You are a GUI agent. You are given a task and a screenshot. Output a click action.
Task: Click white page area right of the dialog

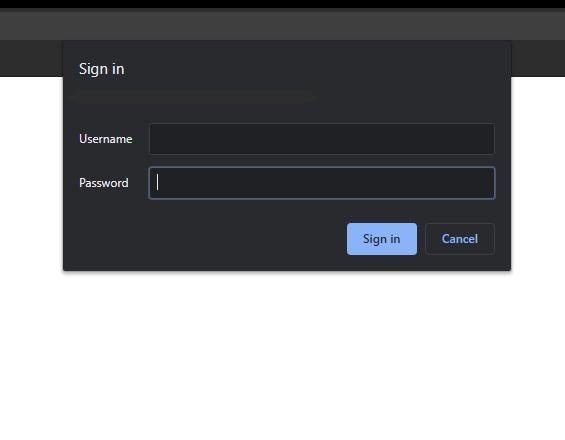coord(538,173)
